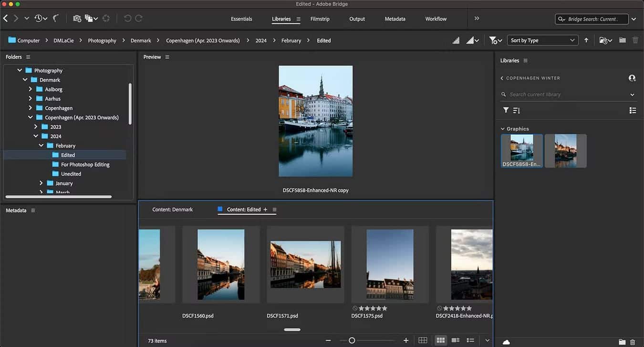Open the filter icon in the Libraries panel
This screenshot has height=347, width=644.
pyautogui.click(x=506, y=110)
